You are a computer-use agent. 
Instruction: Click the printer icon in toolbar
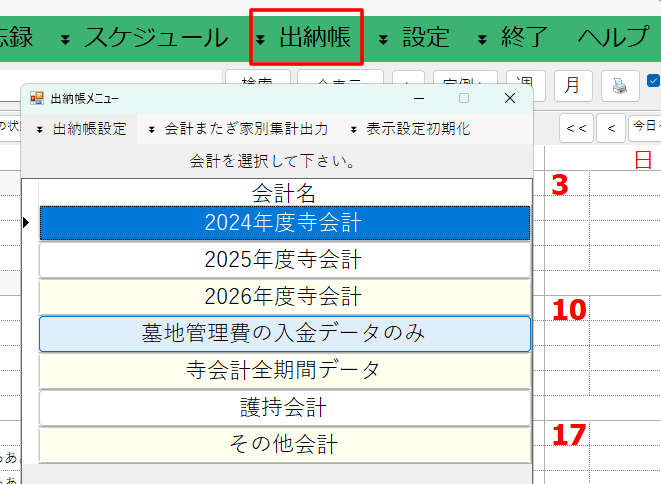[x=620, y=86]
